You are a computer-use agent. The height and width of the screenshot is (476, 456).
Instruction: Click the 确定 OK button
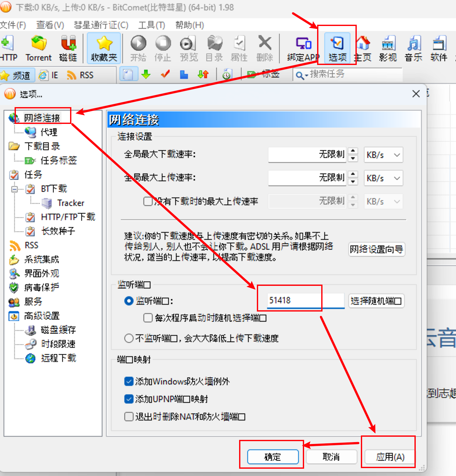(273, 457)
